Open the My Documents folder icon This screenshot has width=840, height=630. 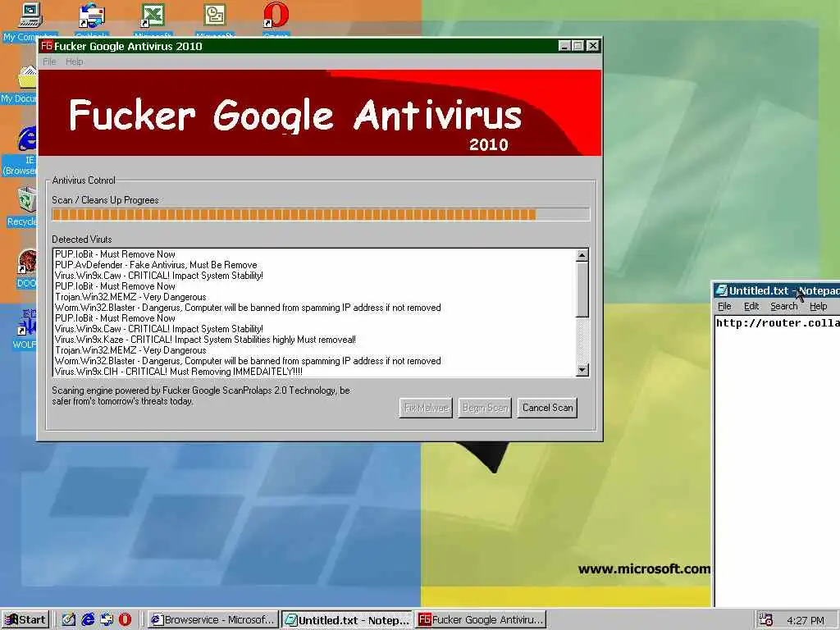pyautogui.click(x=27, y=78)
